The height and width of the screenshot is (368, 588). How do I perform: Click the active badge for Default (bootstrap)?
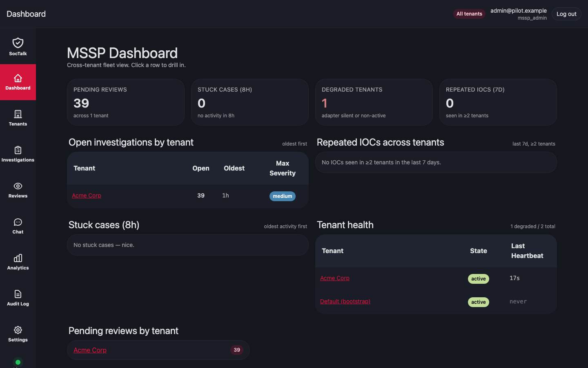point(479,302)
